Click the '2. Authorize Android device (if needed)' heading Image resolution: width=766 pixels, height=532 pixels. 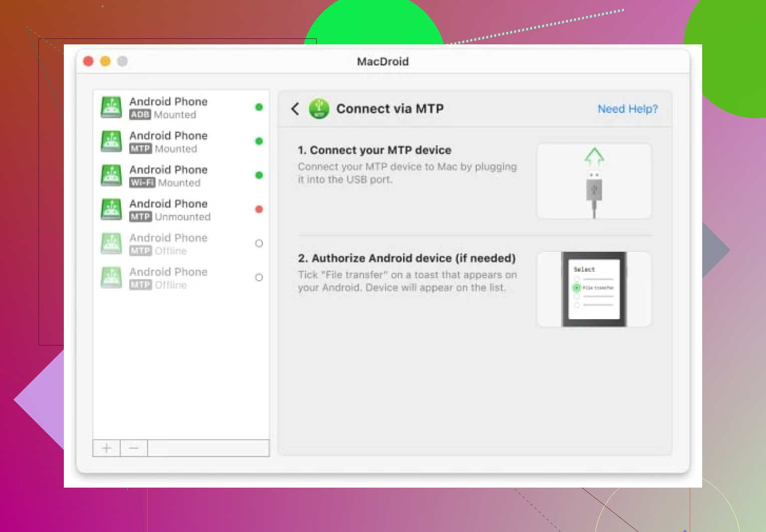407,258
